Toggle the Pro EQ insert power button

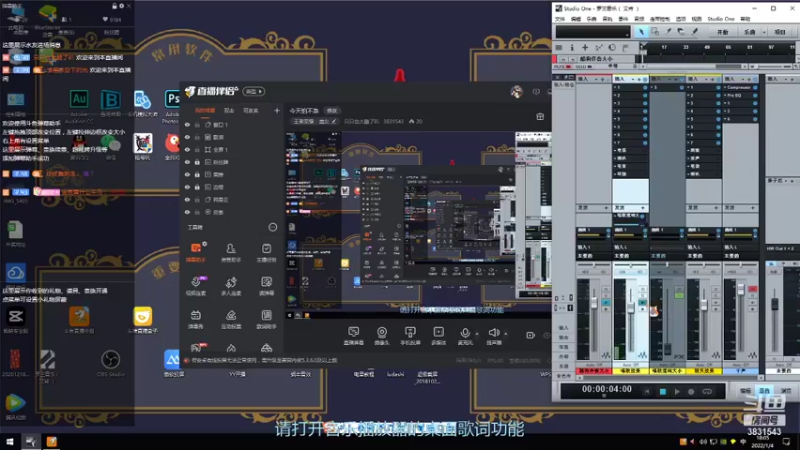click(755, 95)
